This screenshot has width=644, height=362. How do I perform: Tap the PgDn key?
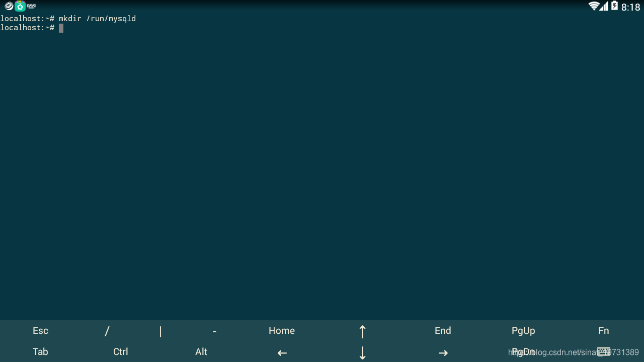(523, 351)
